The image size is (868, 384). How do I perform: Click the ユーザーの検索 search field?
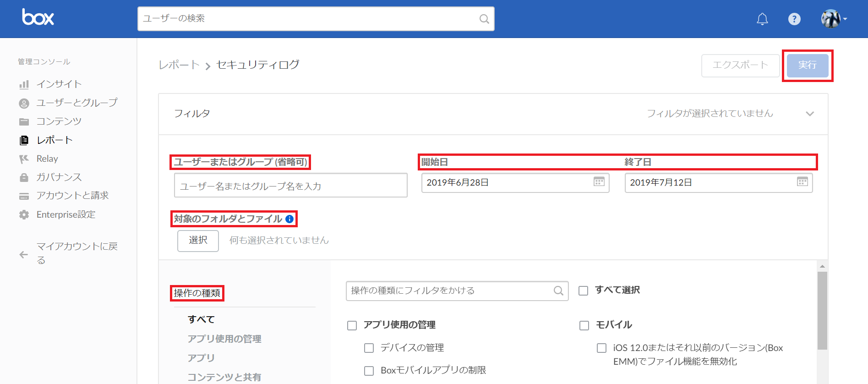[x=316, y=19]
